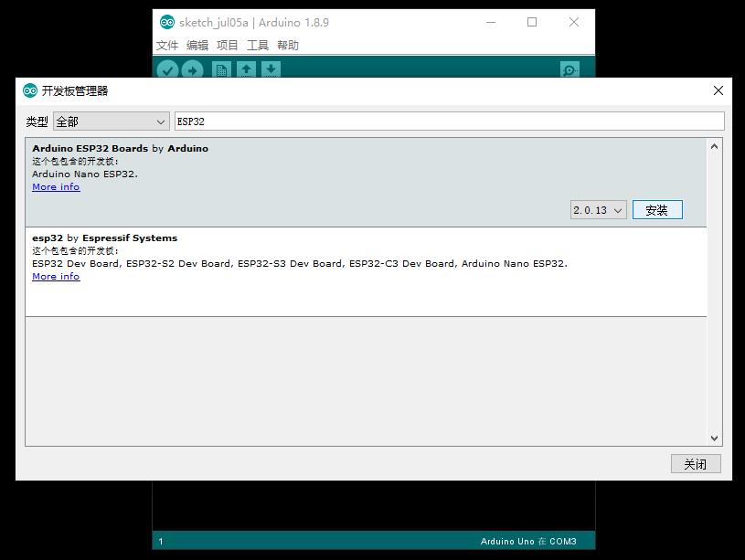Image resolution: width=745 pixels, height=560 pixels.
Task: Click the 'Arduino Nano ESP32.' board text in first entry
Action: point(85,174)
